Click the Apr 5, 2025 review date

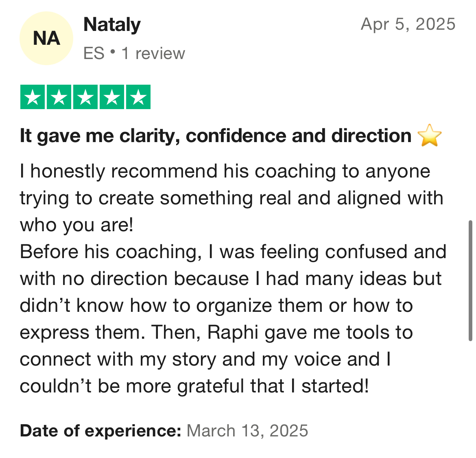pyautogui.click(x=408, y=24)
